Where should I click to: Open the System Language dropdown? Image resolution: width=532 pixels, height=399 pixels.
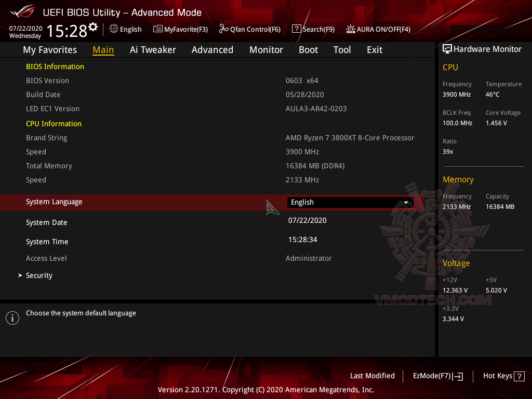click(350, 202)
